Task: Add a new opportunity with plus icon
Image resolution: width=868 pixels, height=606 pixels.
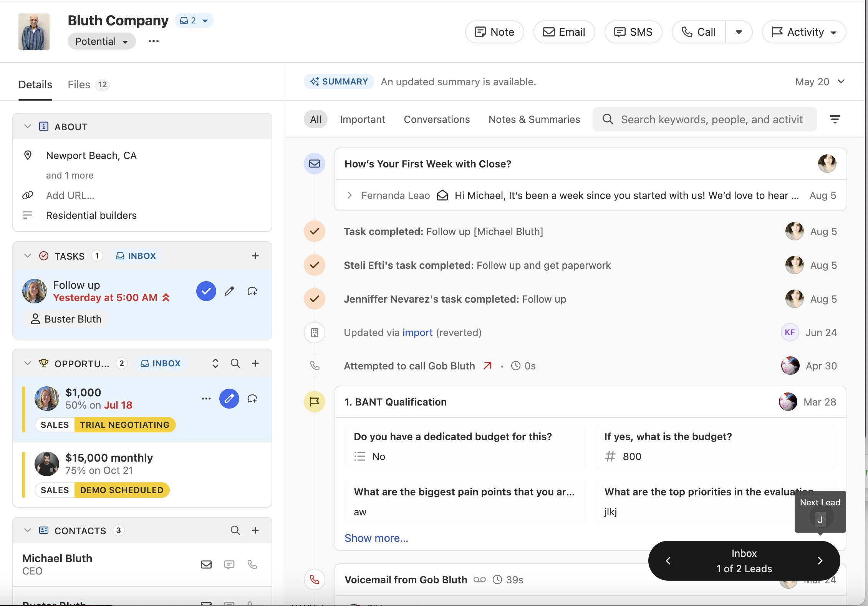Action: pos(255,363)
